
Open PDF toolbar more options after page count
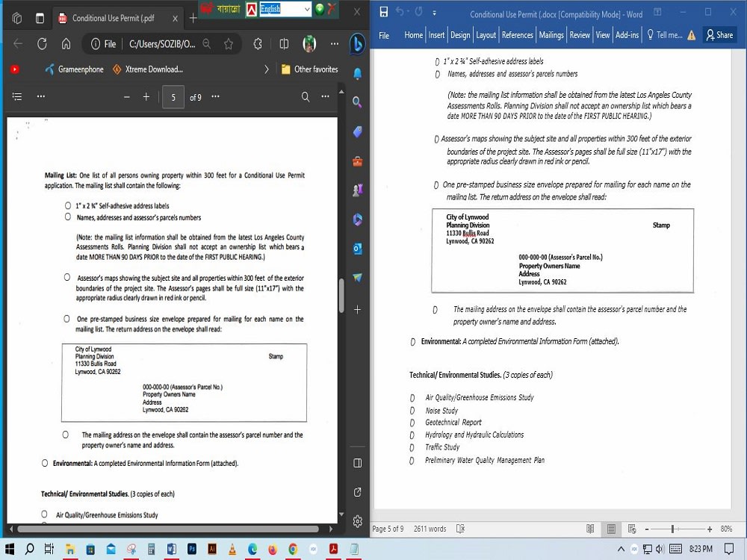(215, 96)
